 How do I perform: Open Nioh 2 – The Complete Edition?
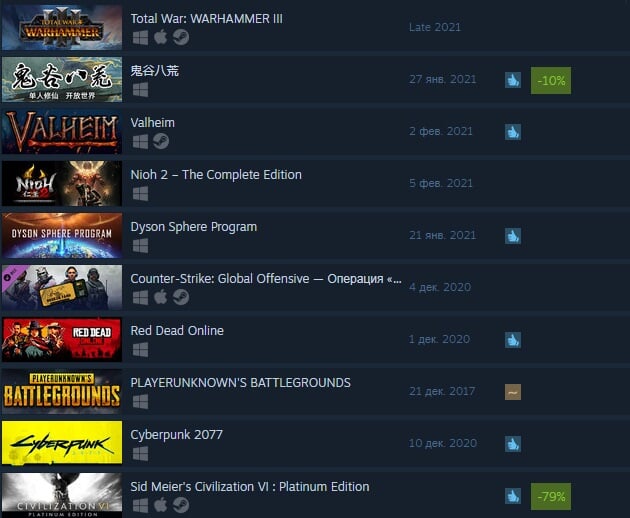pos(216,175)
